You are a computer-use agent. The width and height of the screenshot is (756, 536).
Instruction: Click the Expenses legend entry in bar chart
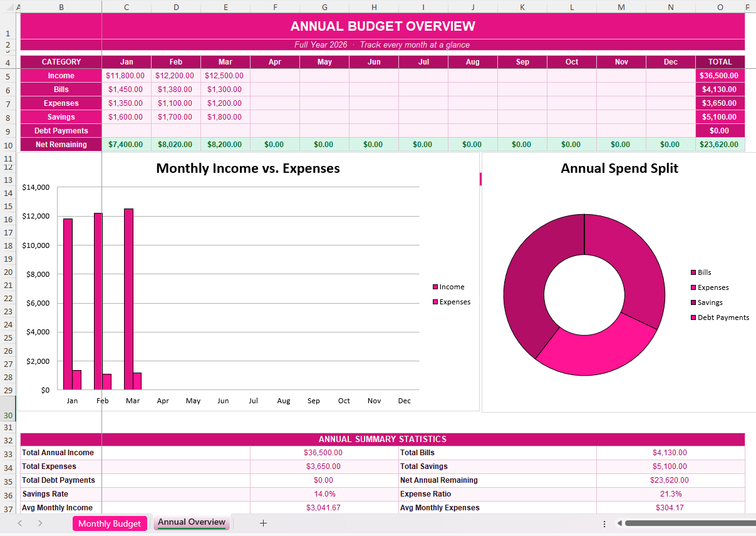click(x=452, y=302)
